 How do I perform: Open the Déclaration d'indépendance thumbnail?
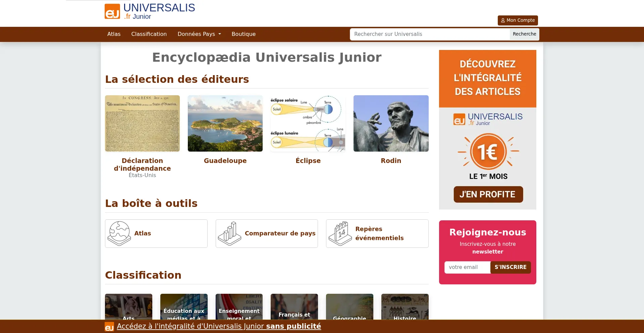click(142, 123)
